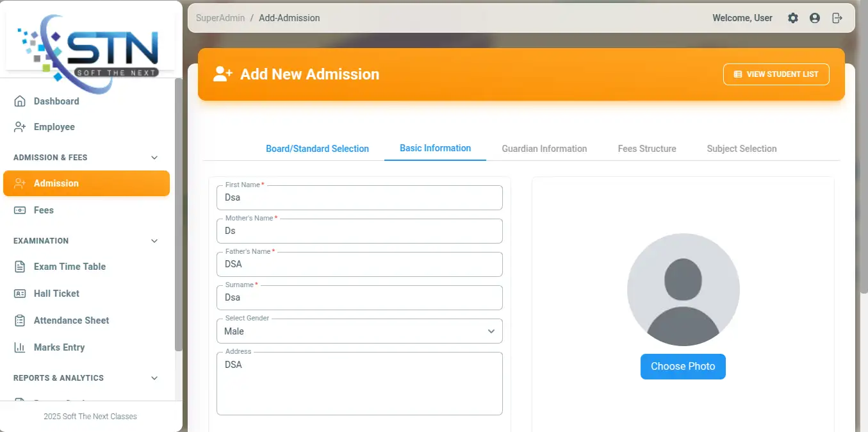Collapse the Admission & Fees section
The height and width of the screenshot is (432, 868).
(x=154, y=158)
